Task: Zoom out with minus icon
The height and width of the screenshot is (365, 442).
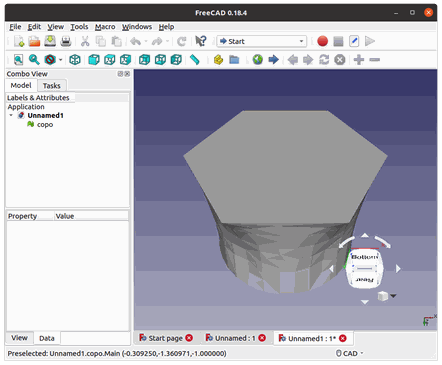Action: pyautogui.click(x=375, y=60)
